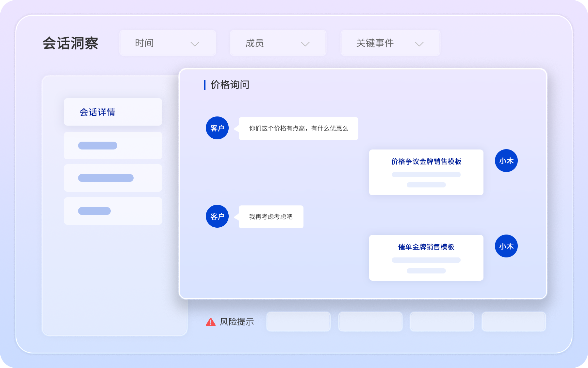Open the 时间 filter dropdown
588x368 pixels.
(x=168, y=43)
